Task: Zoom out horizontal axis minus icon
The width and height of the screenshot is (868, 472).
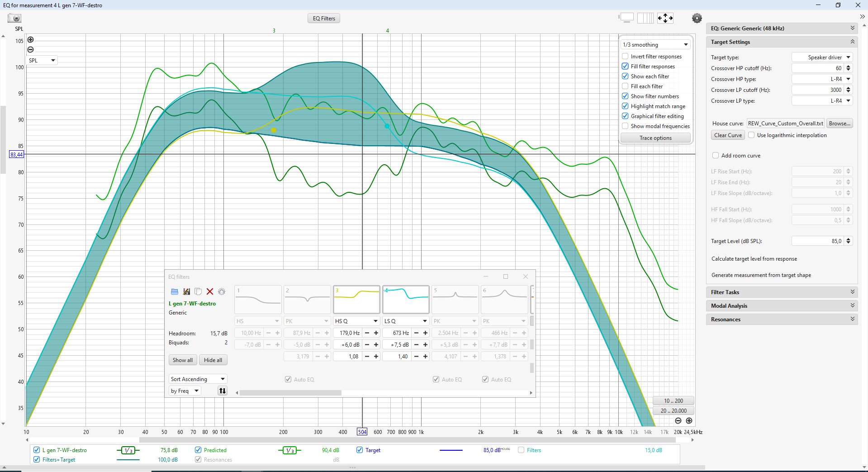Action: (x=678, y=420)
